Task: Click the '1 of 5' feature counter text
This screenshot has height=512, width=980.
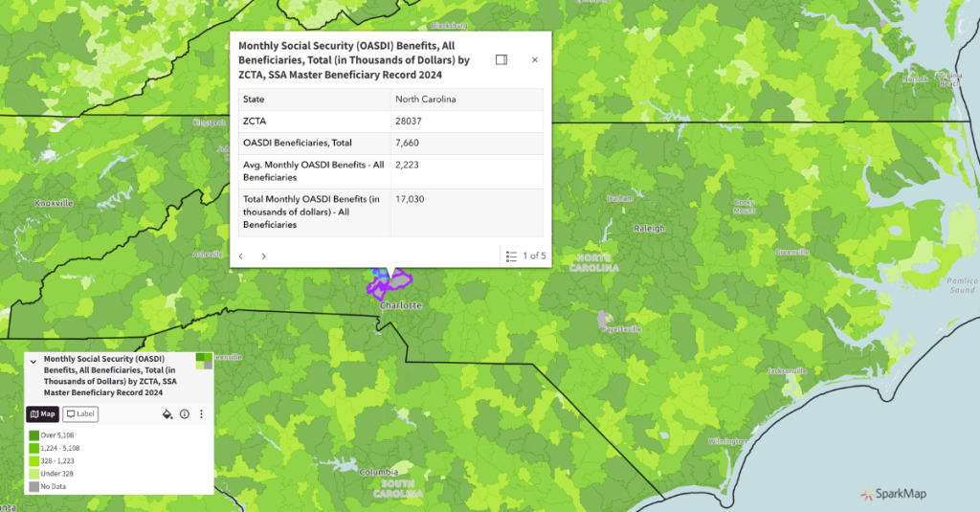Action: pyautogui.click(x=534, y=256)
